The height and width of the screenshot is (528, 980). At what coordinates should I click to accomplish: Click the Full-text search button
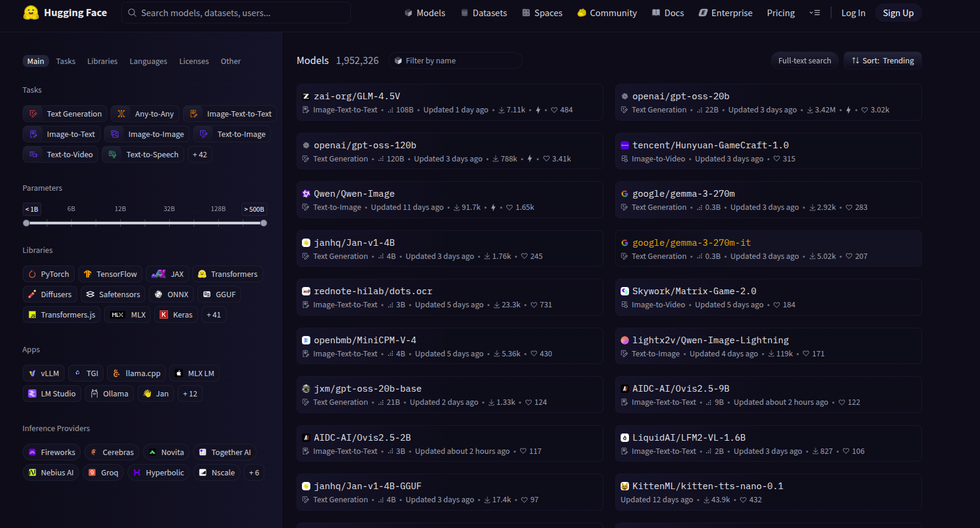click(804, 60)
